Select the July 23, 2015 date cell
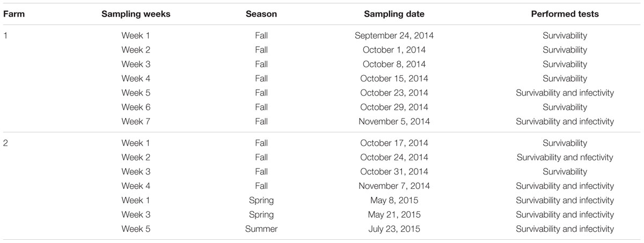 point(394,229)
